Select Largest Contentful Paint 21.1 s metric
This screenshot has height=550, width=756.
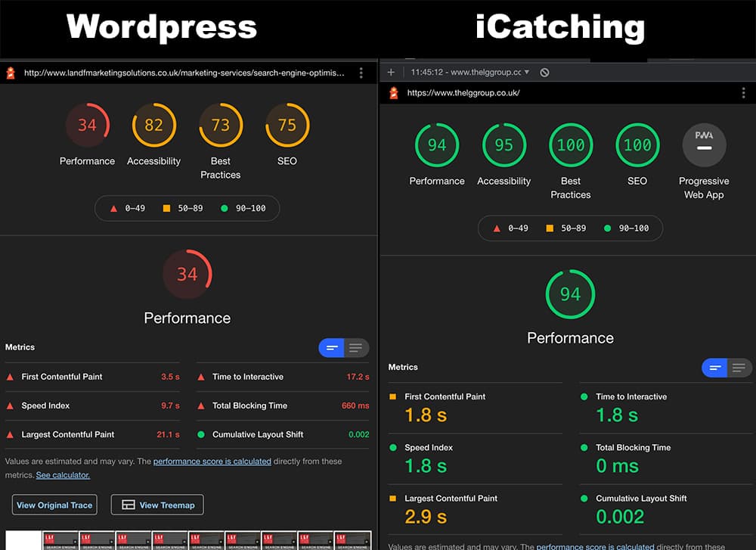tap(92, 435)
